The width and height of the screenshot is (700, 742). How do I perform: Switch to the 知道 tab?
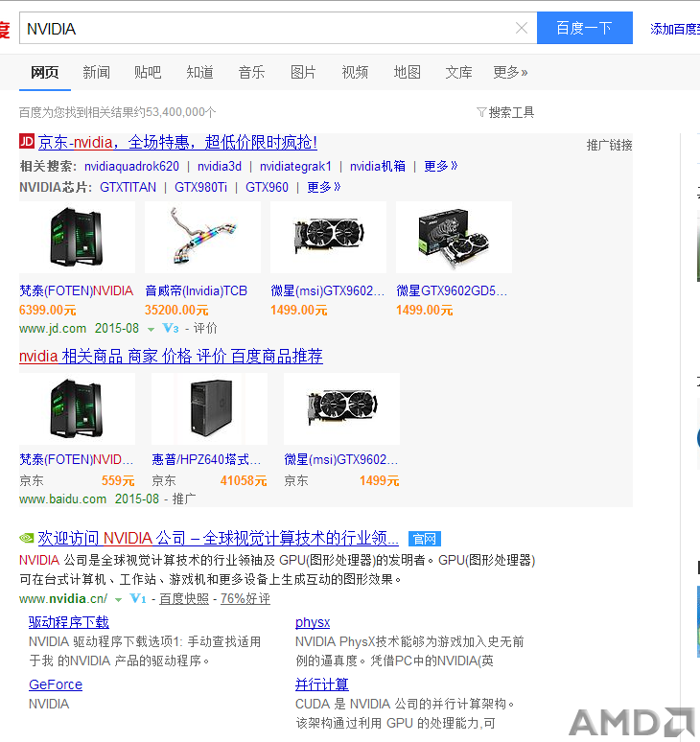click(x=199, y=72)
